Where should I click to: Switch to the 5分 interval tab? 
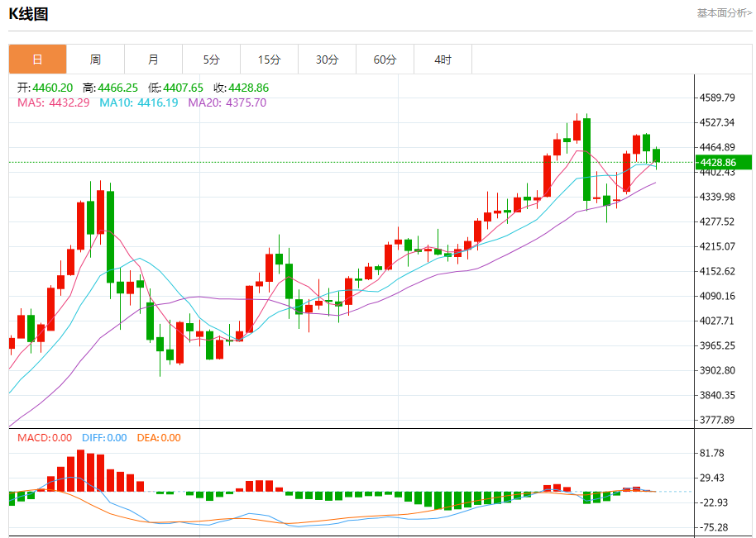211,60
